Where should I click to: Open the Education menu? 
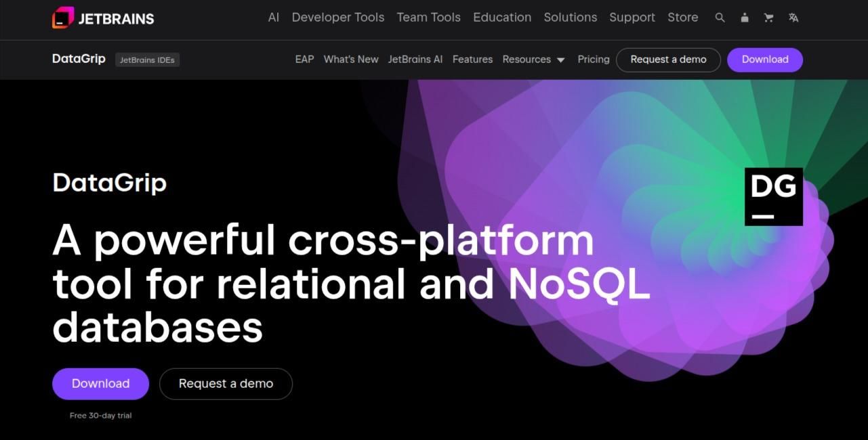(502, 18)
